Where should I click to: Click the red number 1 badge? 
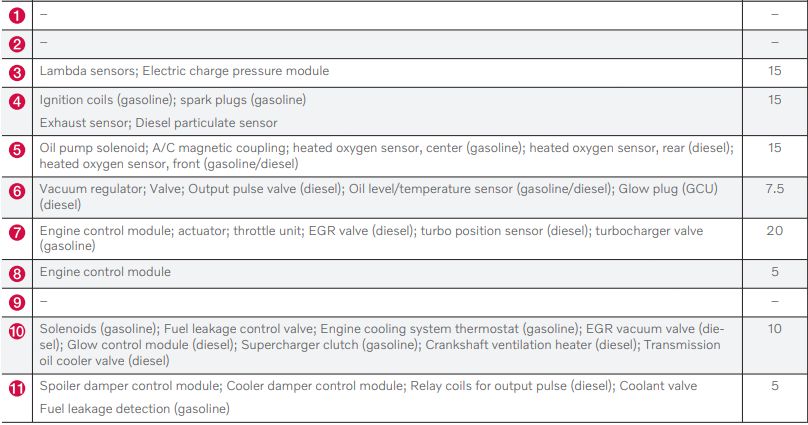click(x=16, y=16)
